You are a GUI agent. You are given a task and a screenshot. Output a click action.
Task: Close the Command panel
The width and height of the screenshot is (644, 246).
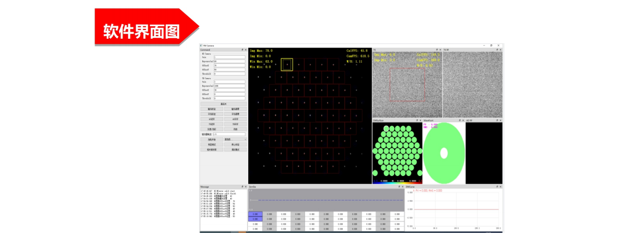coord(245,50)
